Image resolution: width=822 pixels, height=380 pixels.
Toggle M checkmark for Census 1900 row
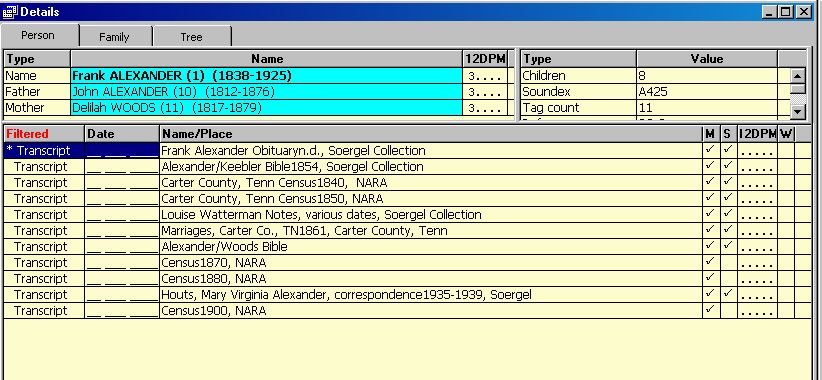click(710, 310)
